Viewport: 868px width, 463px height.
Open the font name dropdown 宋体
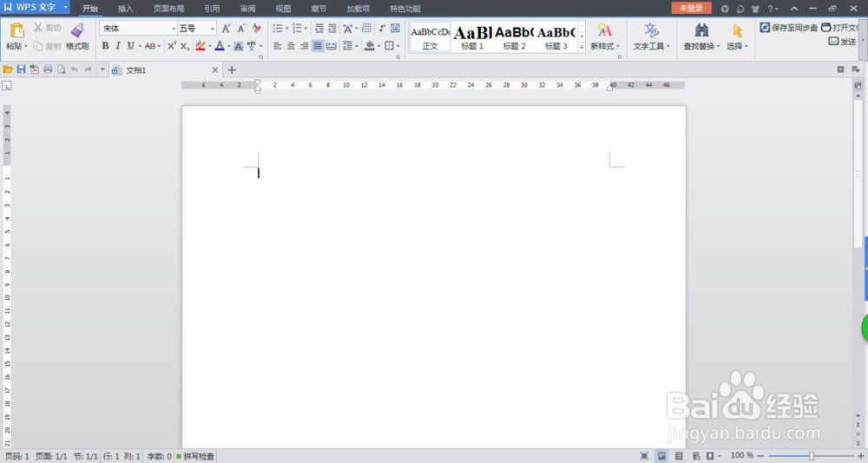click(x=174, y=29)
